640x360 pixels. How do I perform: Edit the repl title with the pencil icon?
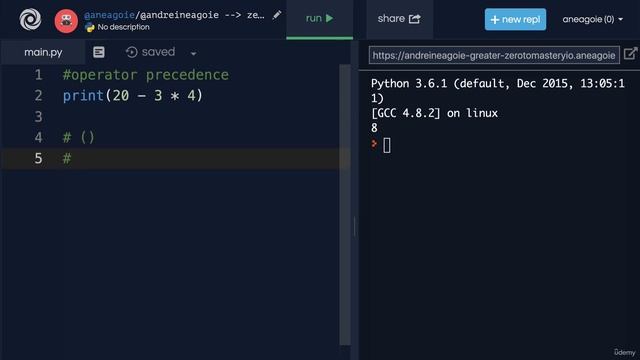click(277, 15)
